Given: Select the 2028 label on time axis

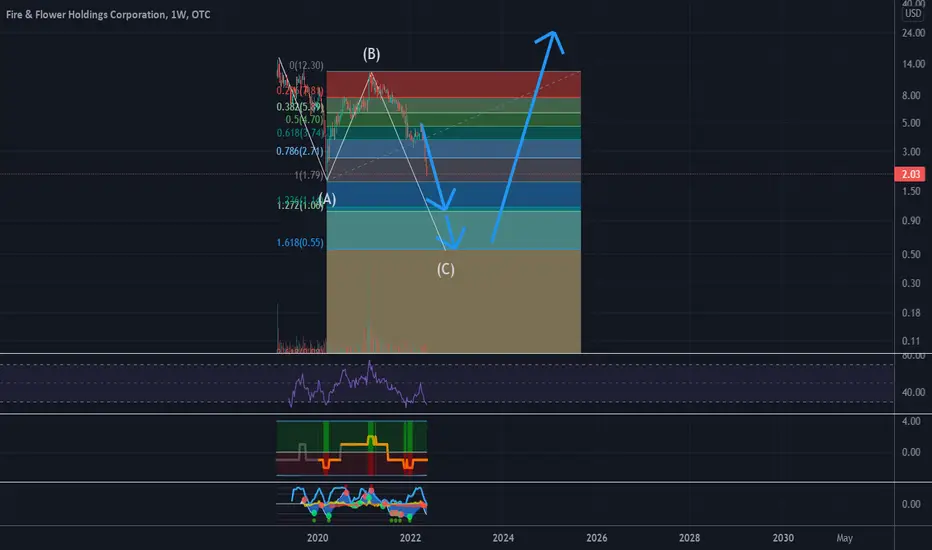Looking at the screenshot, I should pyautogui.click(x=689, y=538).
